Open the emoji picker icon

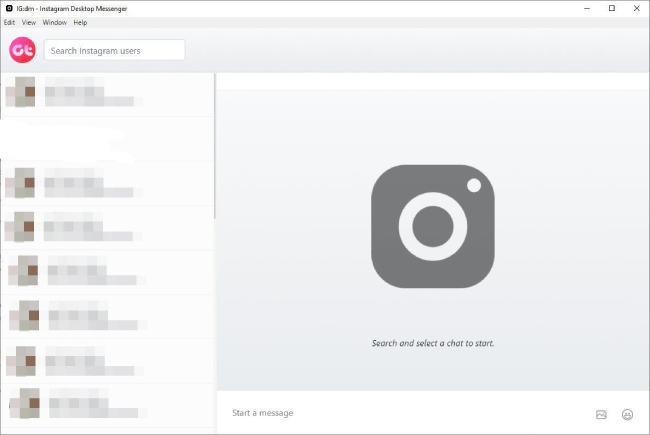pyautogui.click(x=627, y=414)
